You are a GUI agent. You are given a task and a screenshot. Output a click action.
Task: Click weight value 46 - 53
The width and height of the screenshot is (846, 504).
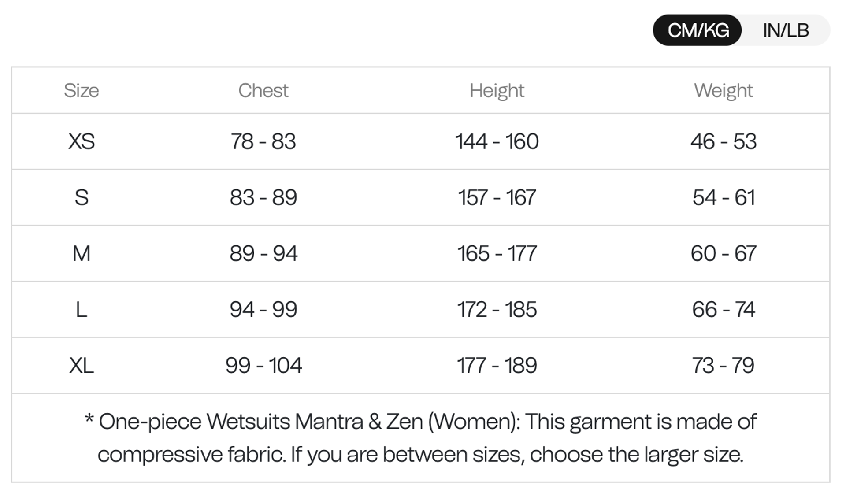click(x=724, y=141)
